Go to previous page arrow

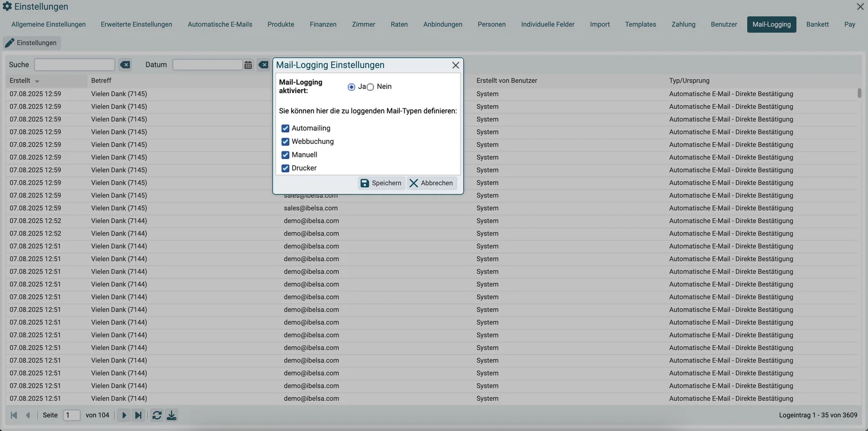point(28,415)
